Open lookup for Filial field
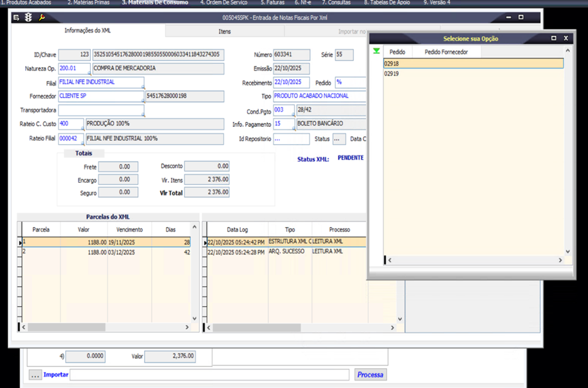Screen dimensions: 588x388 (x=143, y=87)
